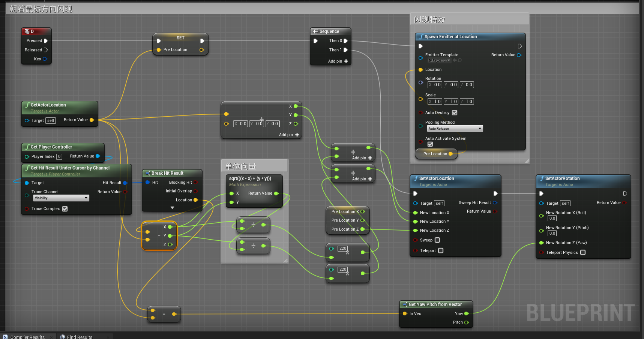Switch to the Compiler Results tab
Screen dimensions: 644x339
[28, 337]
